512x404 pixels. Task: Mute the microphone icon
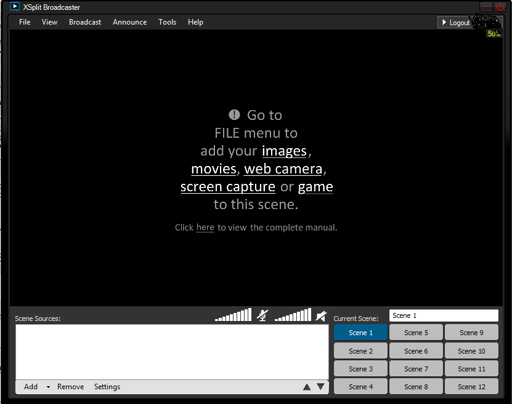coord(262,315)
